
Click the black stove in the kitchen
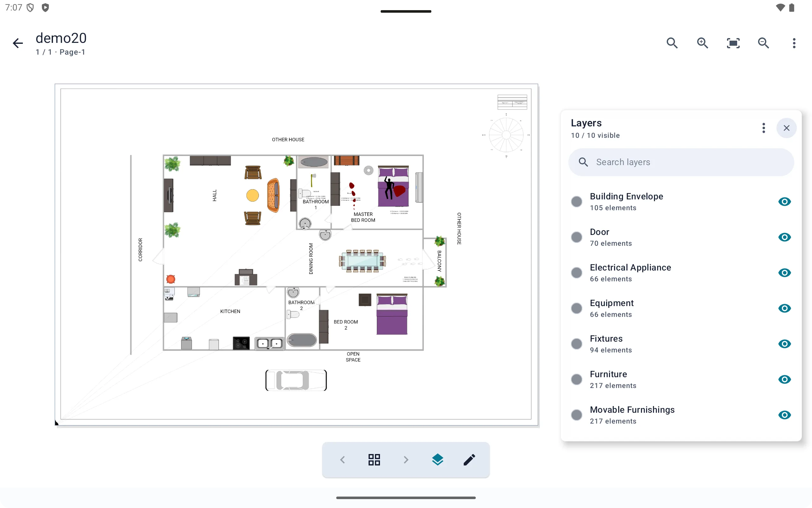pyautogui.click(x=241, y=343)
